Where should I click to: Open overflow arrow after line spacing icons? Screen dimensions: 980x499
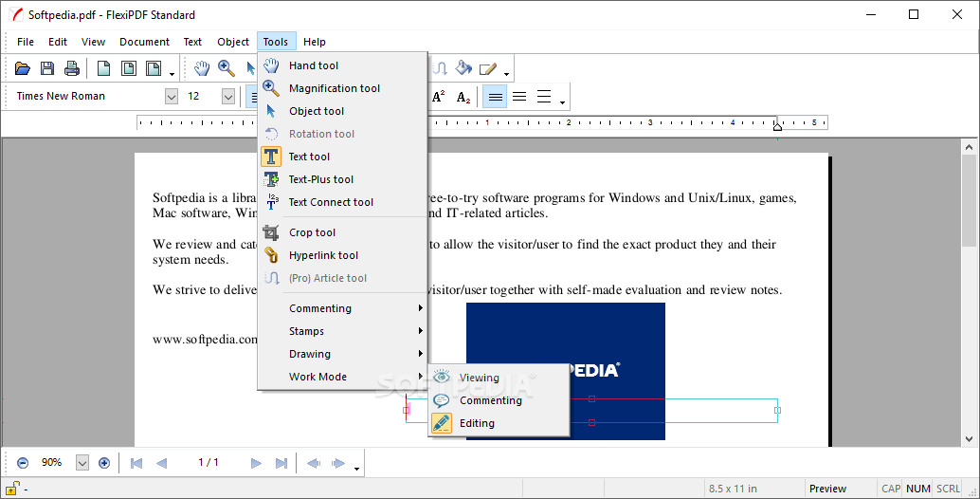point(562,102)
